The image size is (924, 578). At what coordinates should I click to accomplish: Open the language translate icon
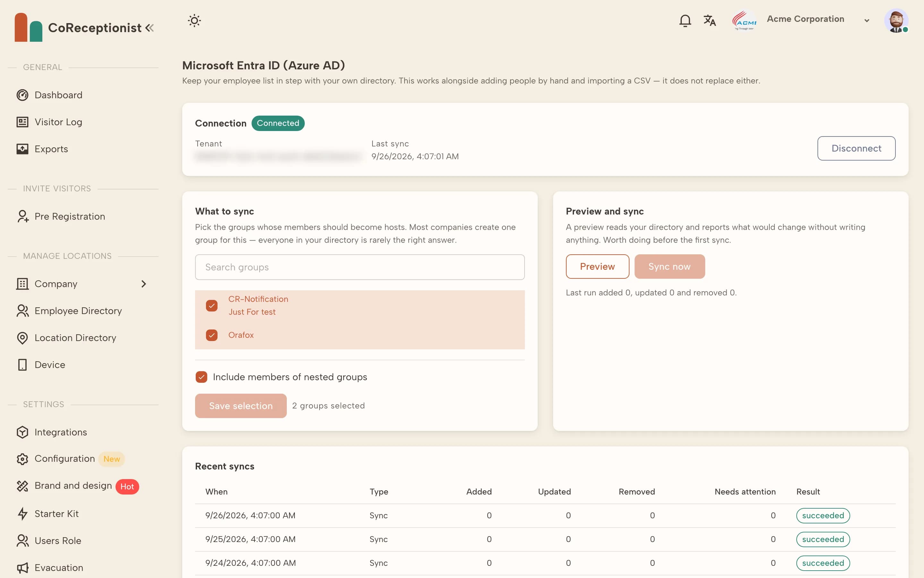tap(709, 20)
